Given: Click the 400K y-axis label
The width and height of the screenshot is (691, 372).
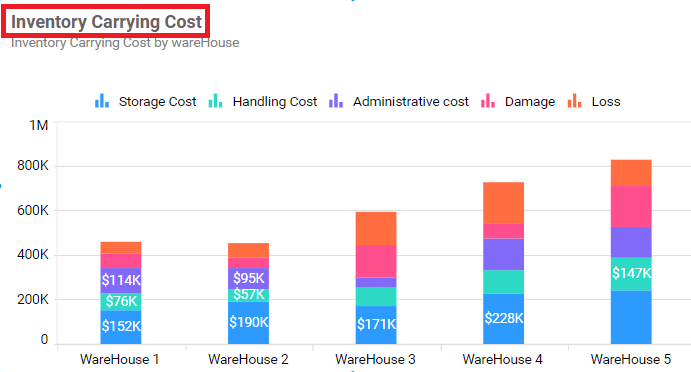Looking at the screenshot, I should [33, 255].
